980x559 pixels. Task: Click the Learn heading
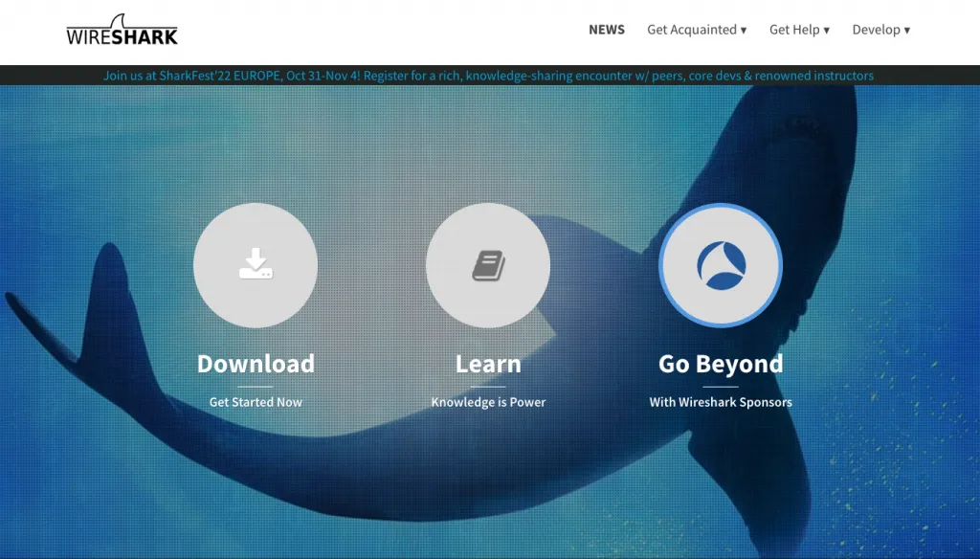[x=488, y=364]
